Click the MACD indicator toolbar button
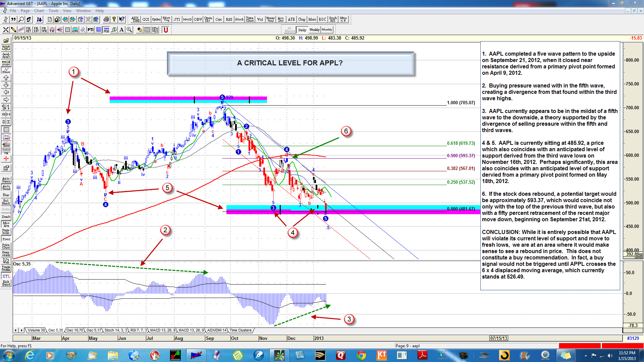The width and height of the screenshot is (644, 362). [x=187, y=19]
